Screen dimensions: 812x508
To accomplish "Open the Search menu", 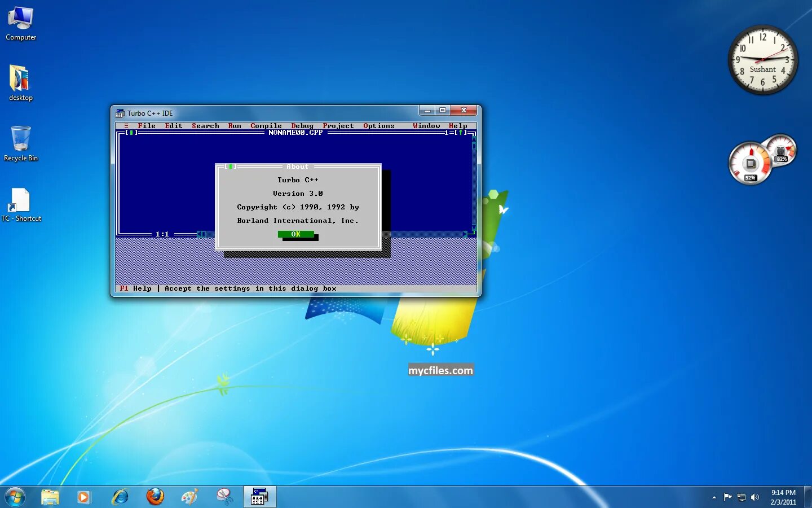I will click(205, 126).
